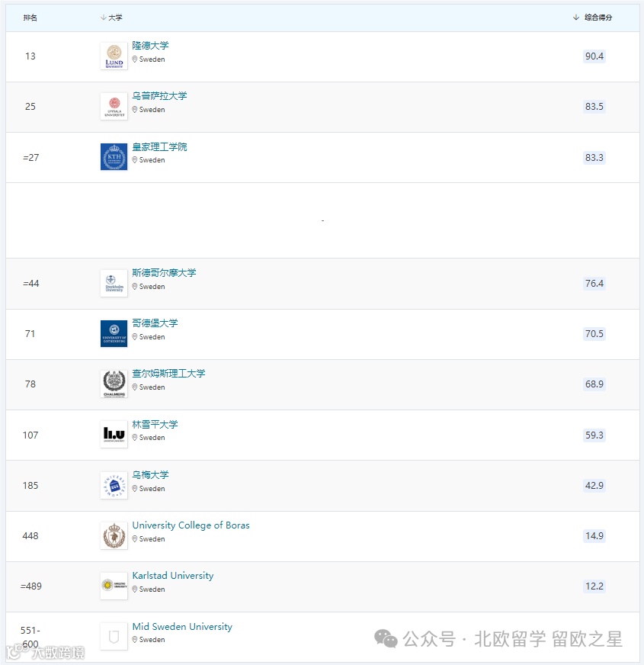644x665 pixels.
Task: Open the 查尔姆斯理工大学 link
Action: tap(168, 373)
